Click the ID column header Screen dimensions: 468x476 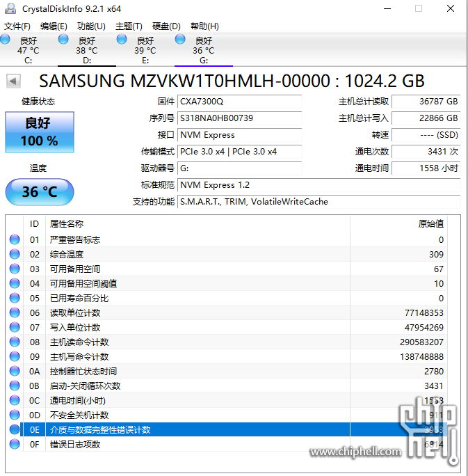click(x=34, y=224)
